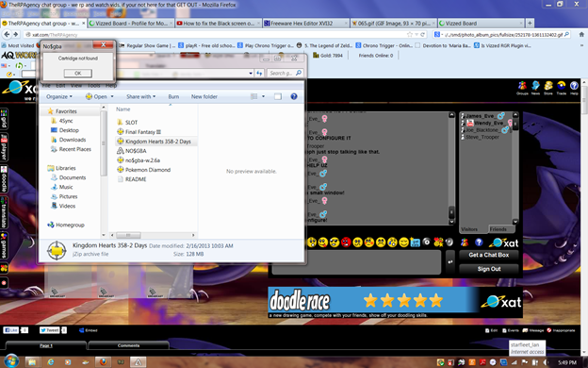Expand the change view dropdown arrow
Image resolution: width=588 pixels, height=368 pixels.
point(263,96)
